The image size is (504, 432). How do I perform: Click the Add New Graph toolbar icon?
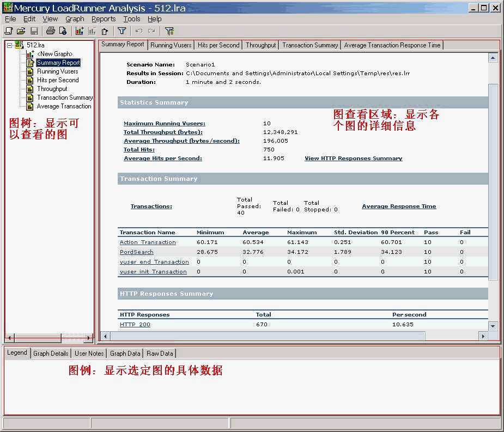point(80,31)
